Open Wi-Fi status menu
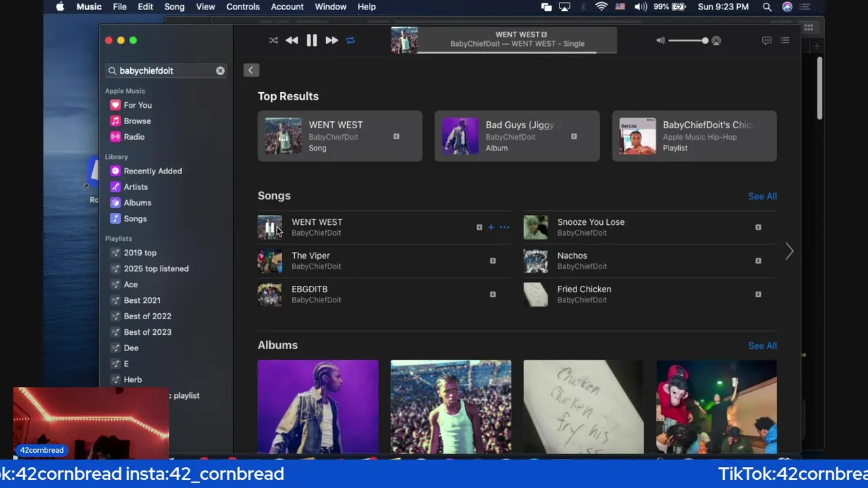 click(601, 7)
